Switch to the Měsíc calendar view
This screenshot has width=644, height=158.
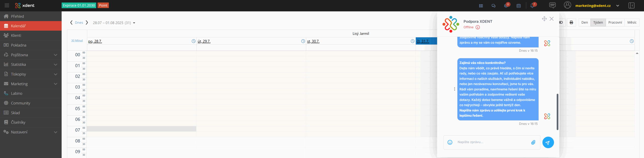pos(632,23)
